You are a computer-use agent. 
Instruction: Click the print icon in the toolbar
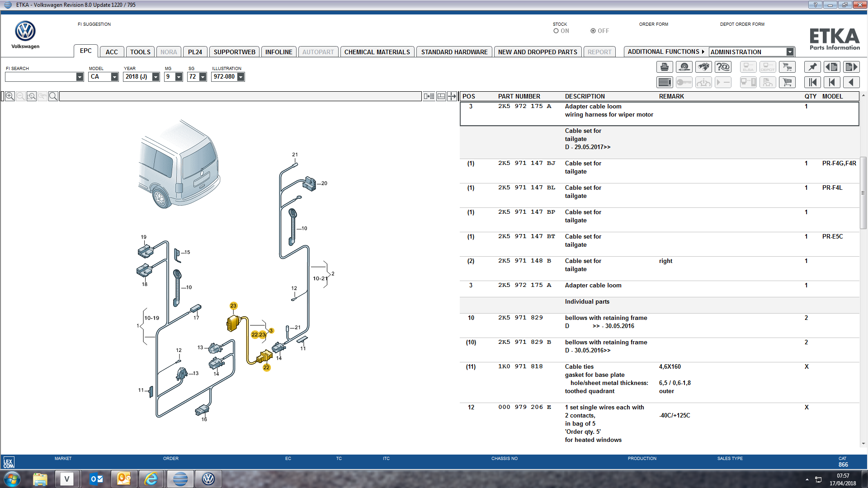[664, 67]
